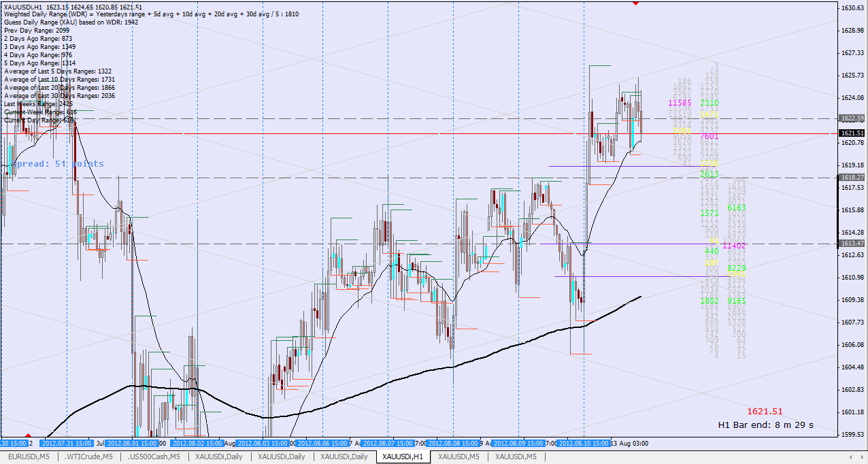868x464 pixels.
Task: Switch to the EURUSDi,M5 chart tab
Action: click(x=28, y=457)
